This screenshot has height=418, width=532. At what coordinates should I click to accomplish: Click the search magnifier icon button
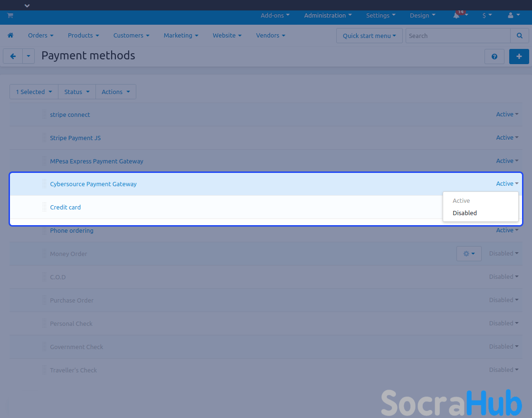click(519, 36)
